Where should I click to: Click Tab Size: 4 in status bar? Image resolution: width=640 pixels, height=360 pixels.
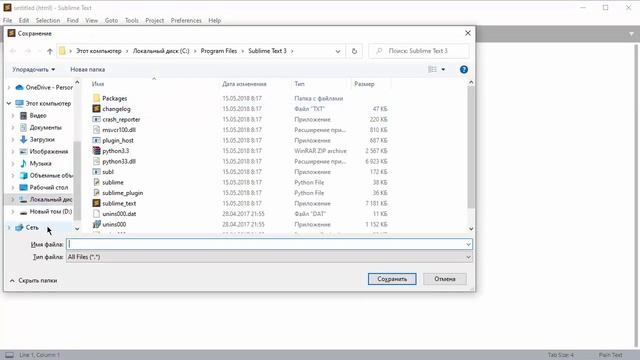click(560, 355)
